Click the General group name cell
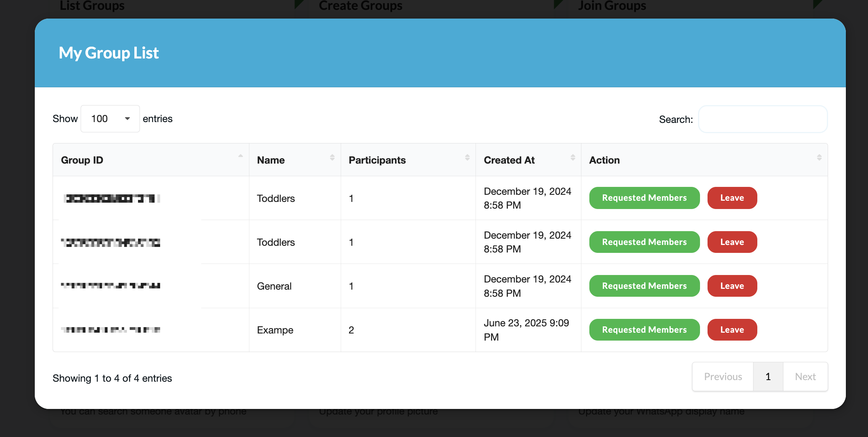 274,286
